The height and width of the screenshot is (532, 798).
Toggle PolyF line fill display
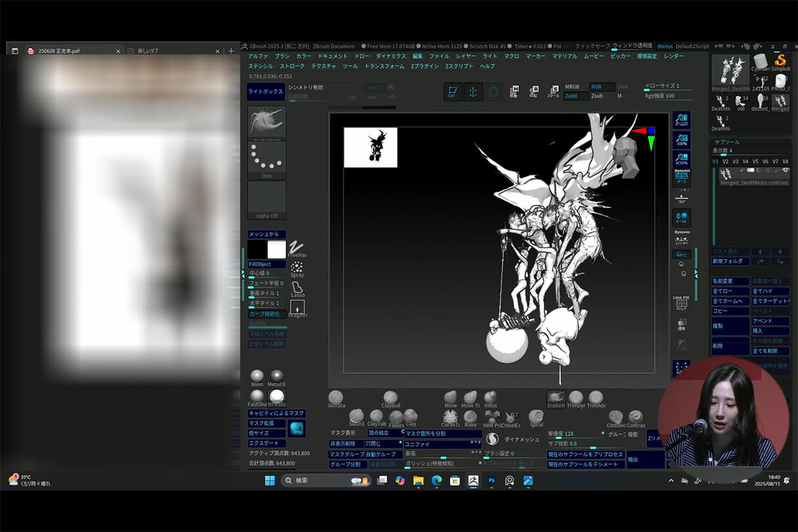(682, 303)
